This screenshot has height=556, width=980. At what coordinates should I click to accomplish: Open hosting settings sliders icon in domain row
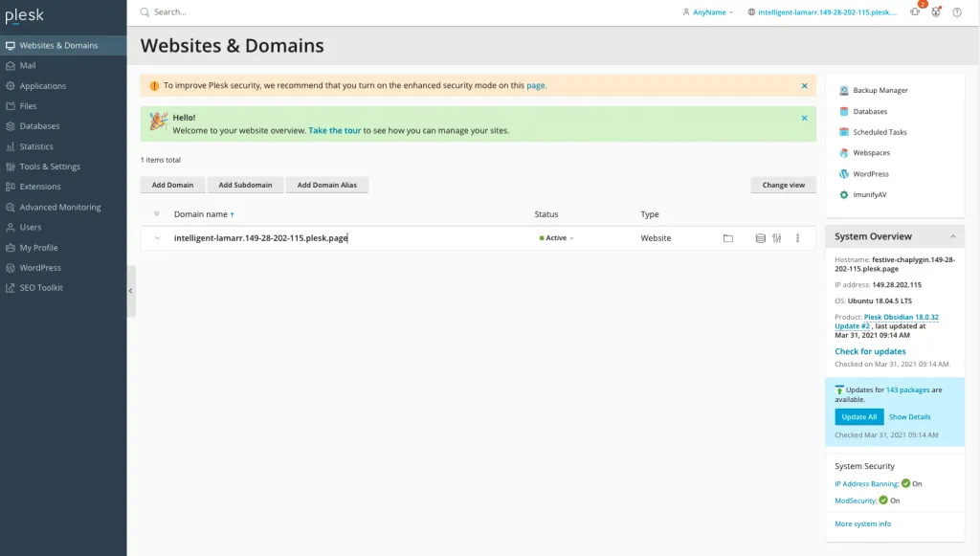pos(777,238)
